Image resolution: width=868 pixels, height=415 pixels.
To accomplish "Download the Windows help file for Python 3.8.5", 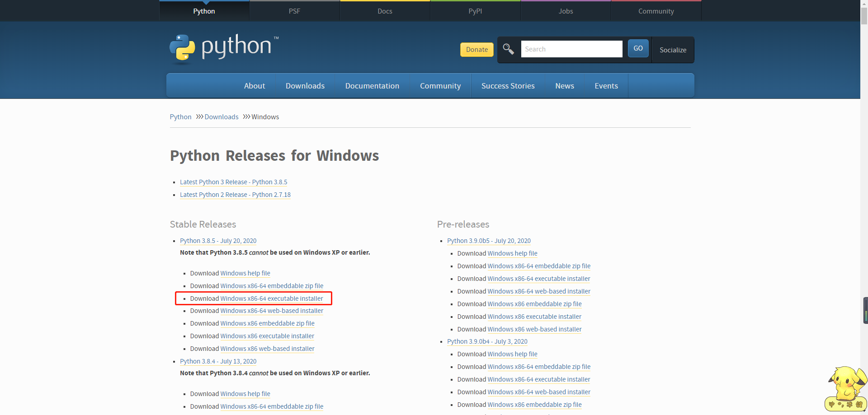I will [245, 273].
